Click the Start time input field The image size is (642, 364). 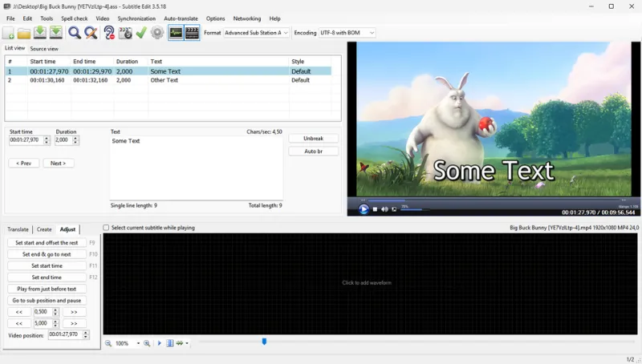[x=26, y=140]
